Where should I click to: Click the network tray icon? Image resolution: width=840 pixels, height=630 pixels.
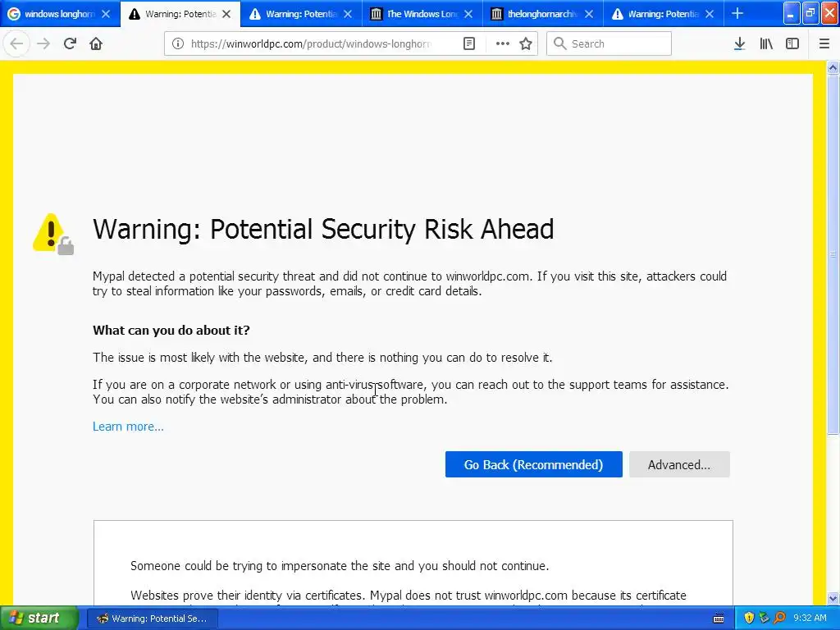pyautogui.click(x=765, y=619)
